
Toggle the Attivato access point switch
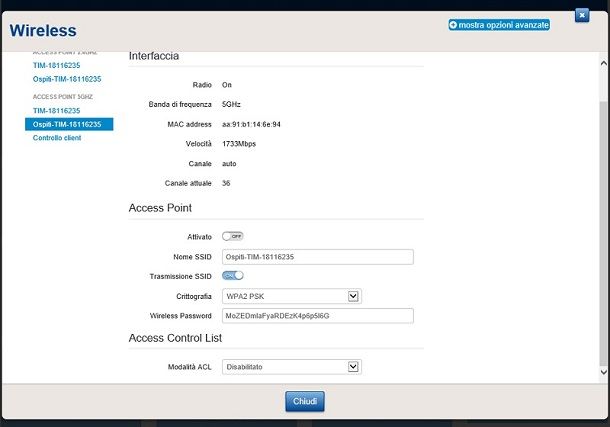[x=233, y=236]
